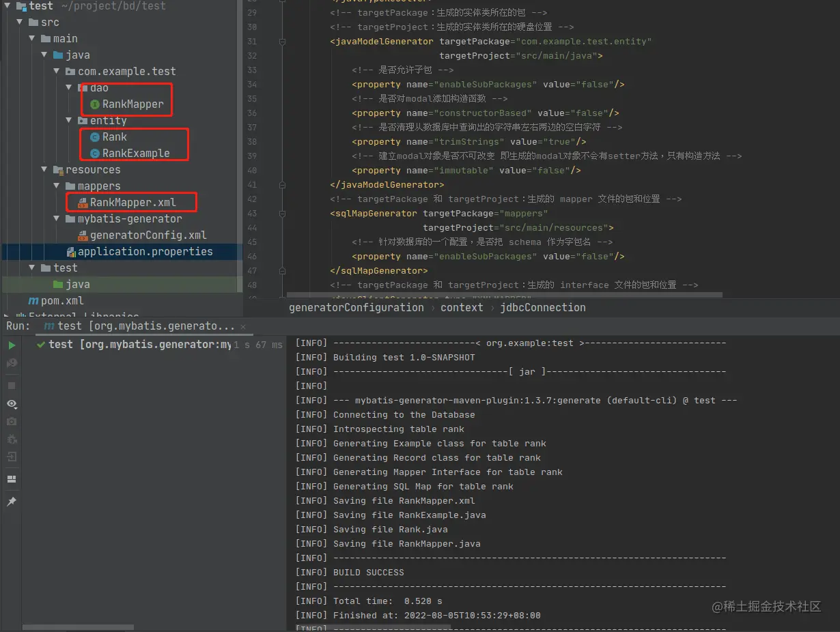This screenshot has width=840, height=632.
Task: Collapse the com.example.test package arrow
Action: point(57,71)
